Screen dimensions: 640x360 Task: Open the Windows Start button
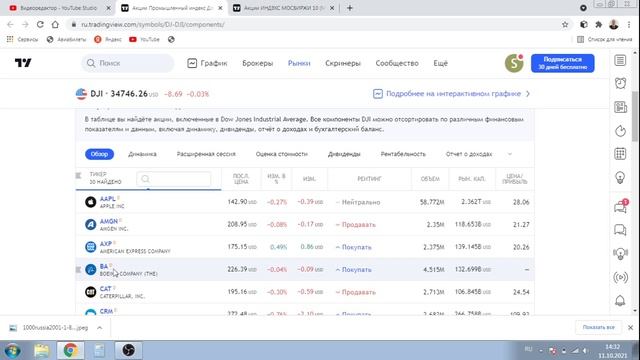pos(13,351)
